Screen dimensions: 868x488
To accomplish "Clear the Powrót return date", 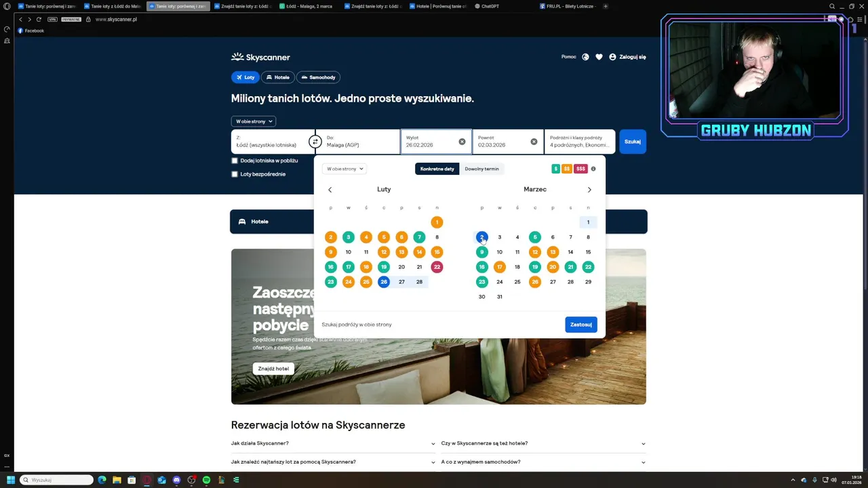I will pyautogui.click(x=534, y=142).
